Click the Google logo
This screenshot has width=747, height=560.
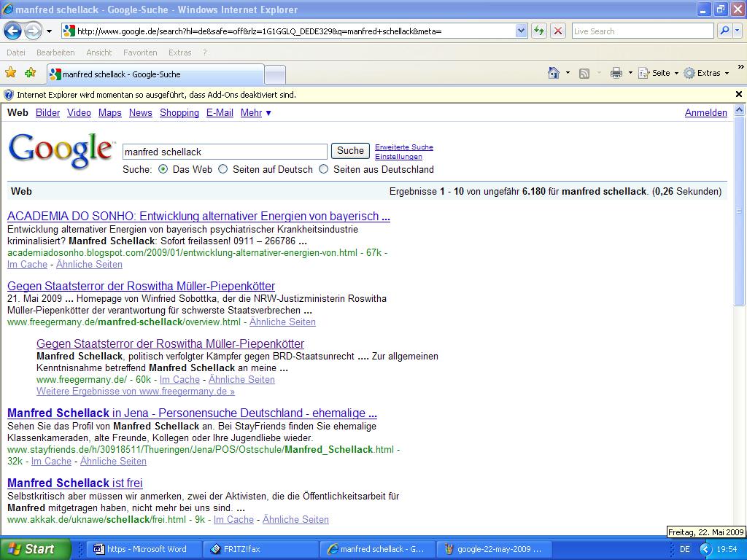(x=61, y=150)
